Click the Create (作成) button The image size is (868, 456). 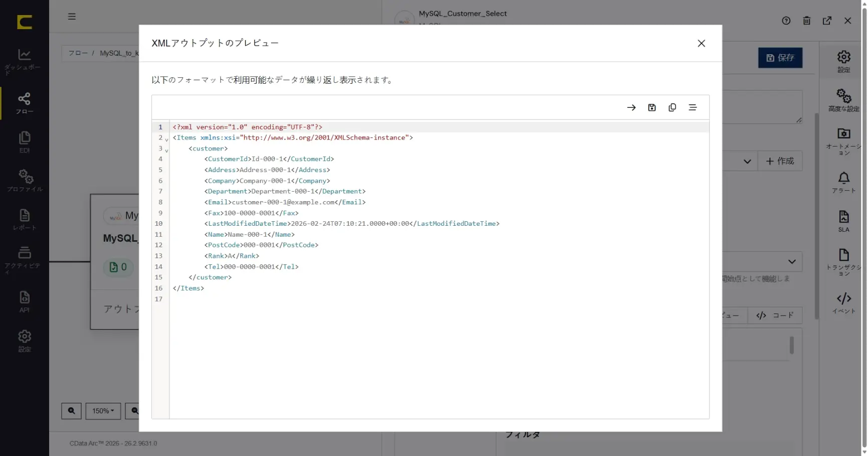780,161
